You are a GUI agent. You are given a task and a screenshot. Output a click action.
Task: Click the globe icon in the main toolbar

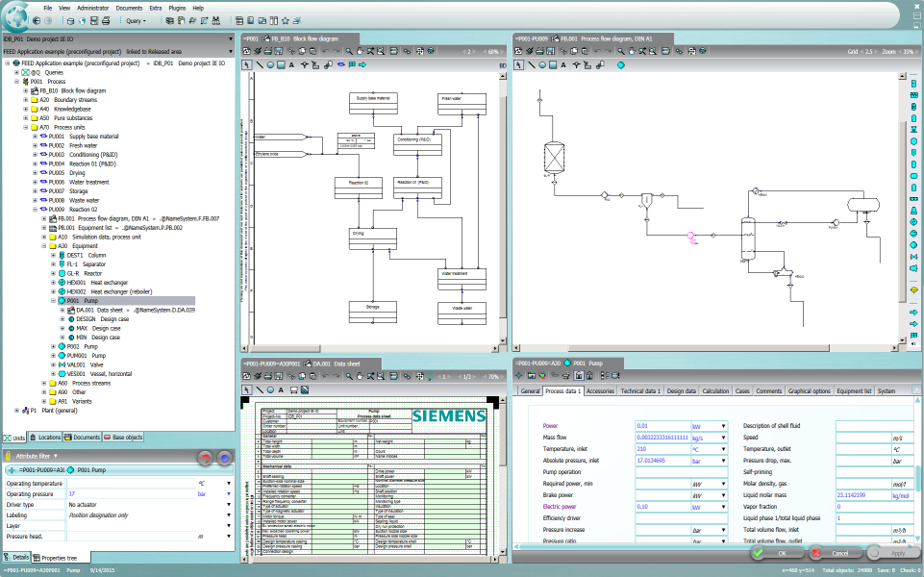click(x=83, y=20)
